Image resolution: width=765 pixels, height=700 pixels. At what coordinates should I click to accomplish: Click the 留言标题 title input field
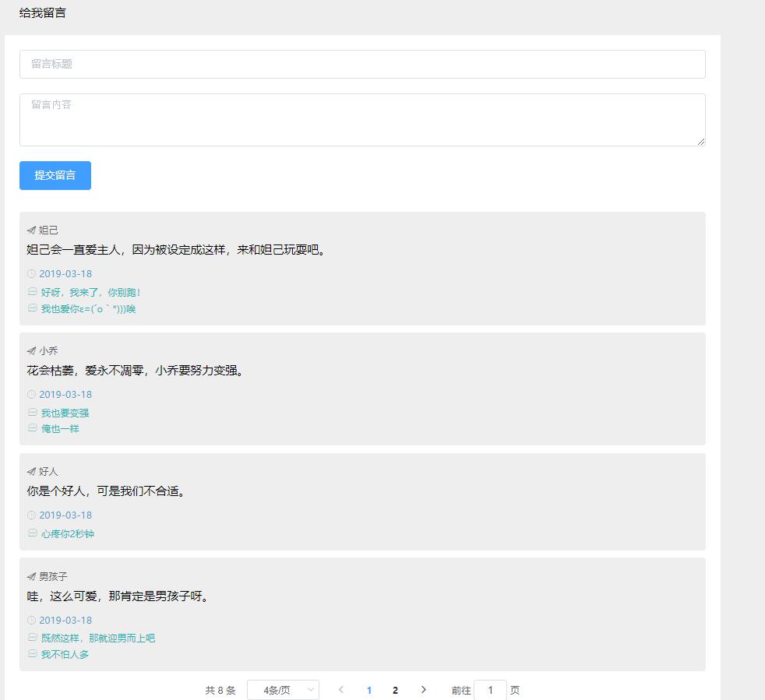click(362, 65)
